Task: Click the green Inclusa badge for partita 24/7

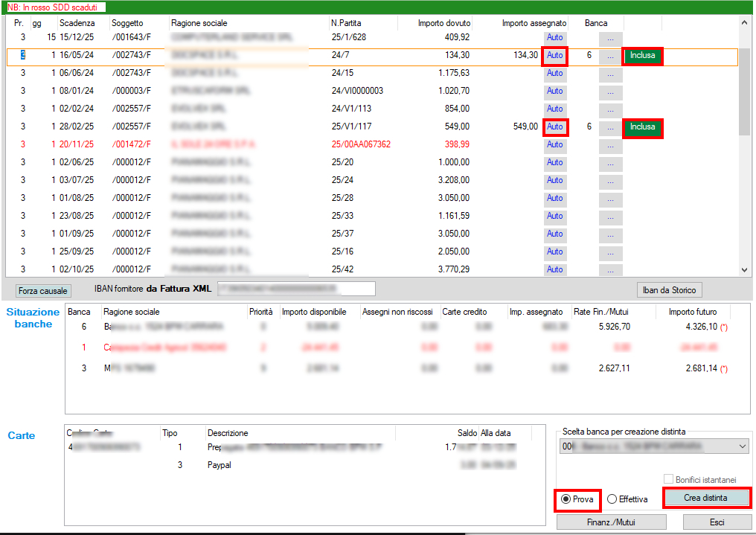Action: pyautogui.click(x=642, y=56)
